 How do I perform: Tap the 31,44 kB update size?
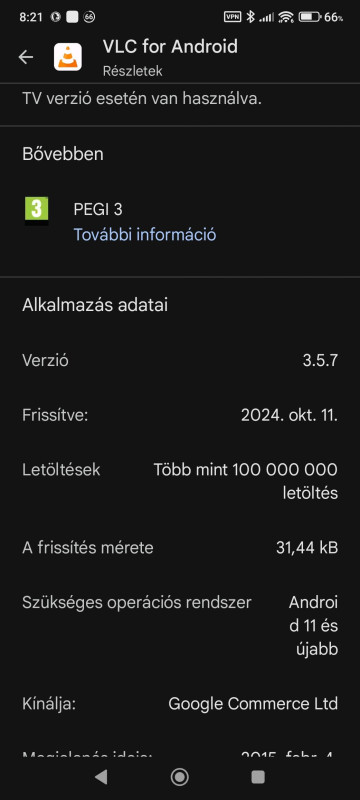[307, 548]
